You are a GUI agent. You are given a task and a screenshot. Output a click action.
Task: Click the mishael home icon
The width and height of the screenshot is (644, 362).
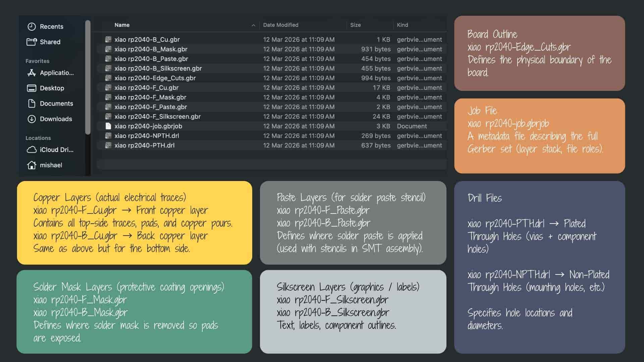click(x=32, y=165)
